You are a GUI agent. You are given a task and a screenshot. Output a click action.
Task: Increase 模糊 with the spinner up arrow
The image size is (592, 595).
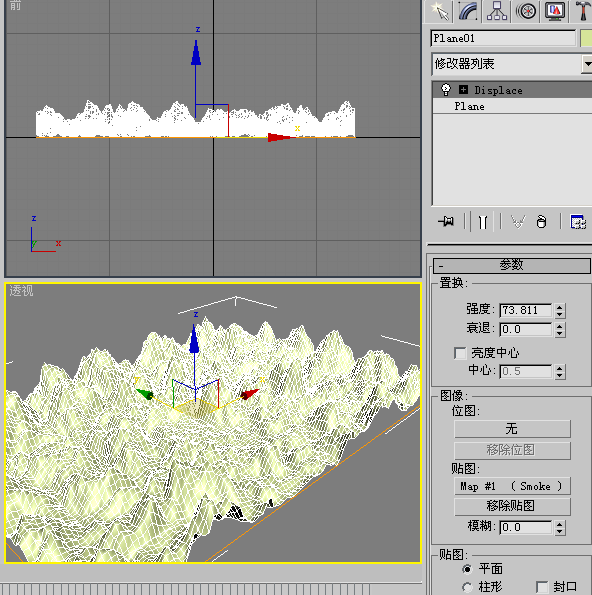point(560,524)
